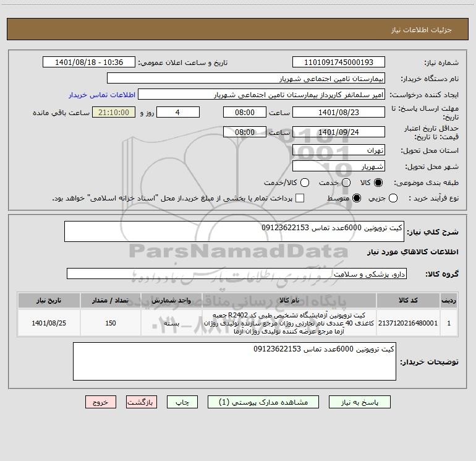The height and width of the screenshot is (461, 476).
Task: Click the unit cell بسته
Action: tap(171, 323)
